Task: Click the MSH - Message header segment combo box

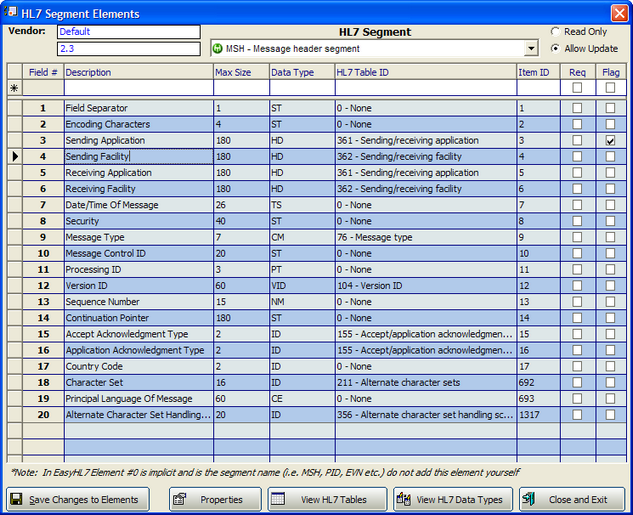Action: pos(375,49)
